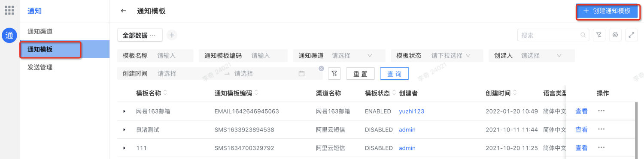Viewport: 644px width, 159px height.
Task: Add a new data view with plus icon
Action: (x=171, y=35)
